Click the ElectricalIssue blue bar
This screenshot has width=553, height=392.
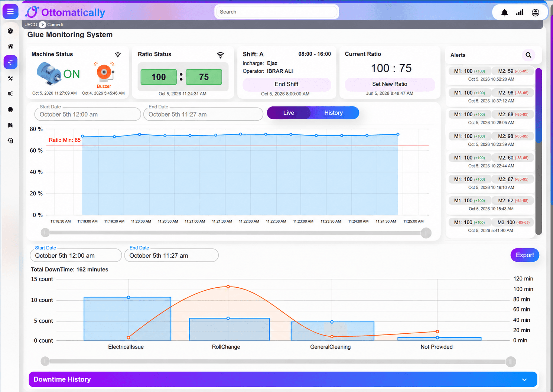pos(127,319)
